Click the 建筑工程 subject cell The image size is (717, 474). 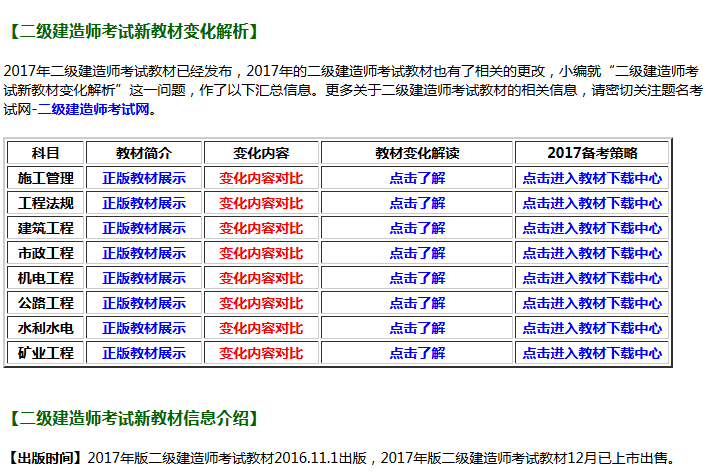[x=45, y=228]
